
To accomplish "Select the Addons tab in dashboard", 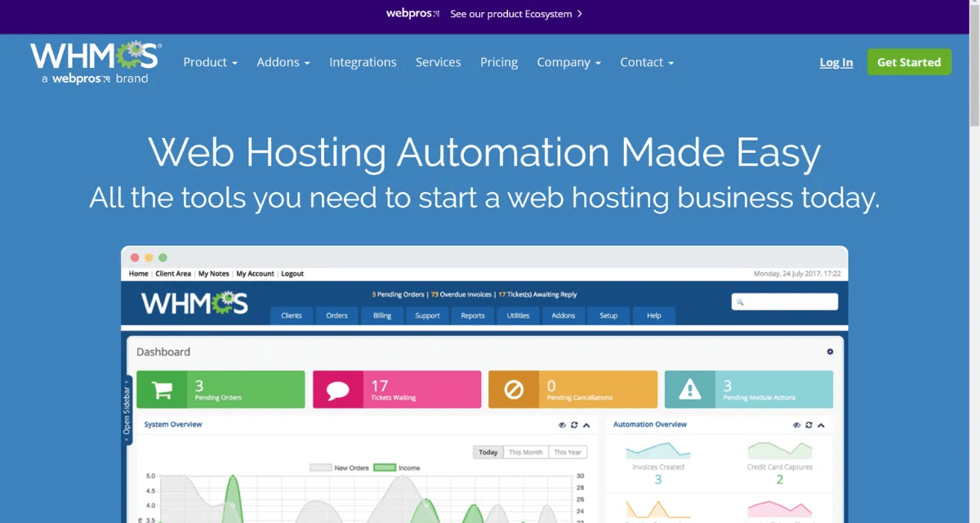I will [563, 315].
